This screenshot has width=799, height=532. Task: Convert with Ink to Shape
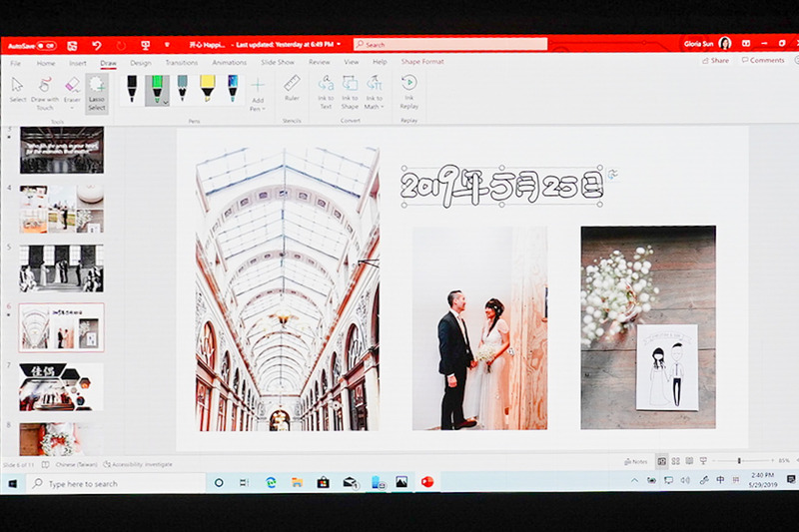(x=350, y=92)
